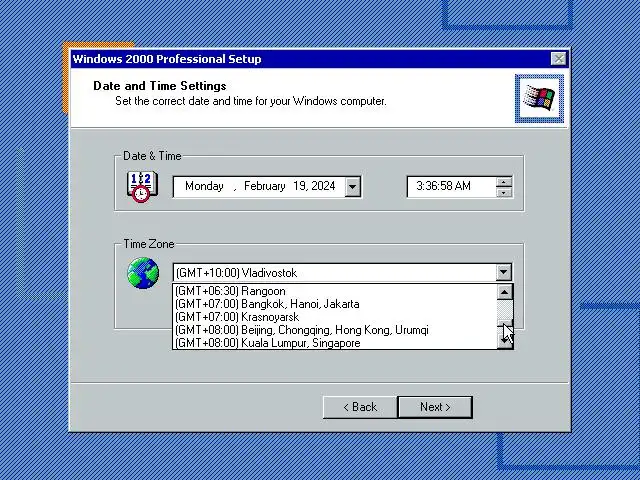Image resolution: width=640 pixels, height=480 pixels.
Task: Click the calendar and clock icon
Action: pyautogui.click(x=142, y=187)
